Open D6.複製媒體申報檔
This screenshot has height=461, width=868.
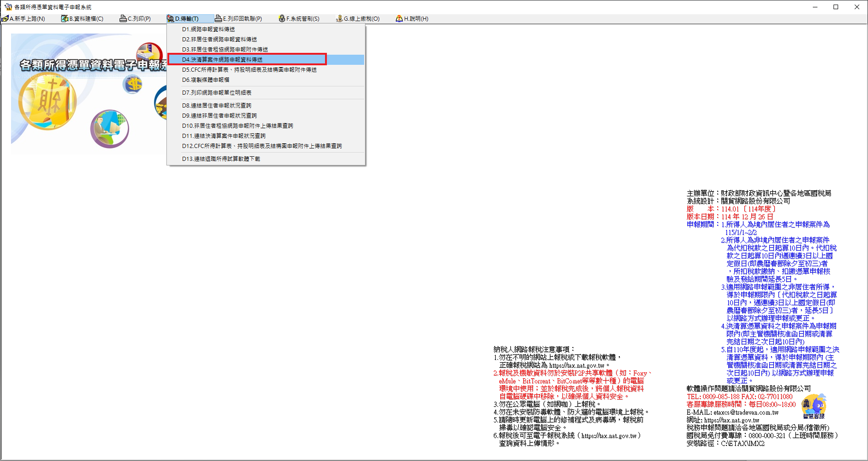click(x=206, y=80)
